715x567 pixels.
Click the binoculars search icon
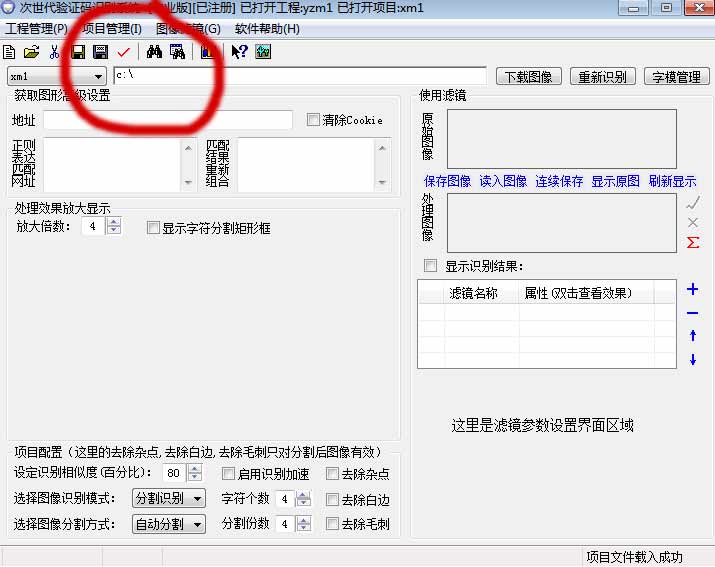[x=154, y=52]
